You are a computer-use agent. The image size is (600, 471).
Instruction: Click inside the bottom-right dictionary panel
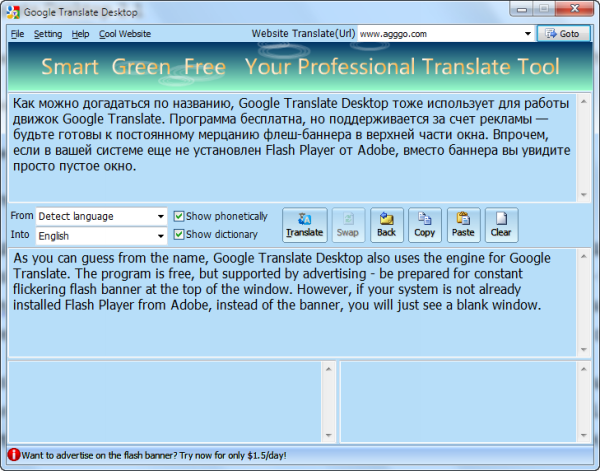tap(458, 402)
